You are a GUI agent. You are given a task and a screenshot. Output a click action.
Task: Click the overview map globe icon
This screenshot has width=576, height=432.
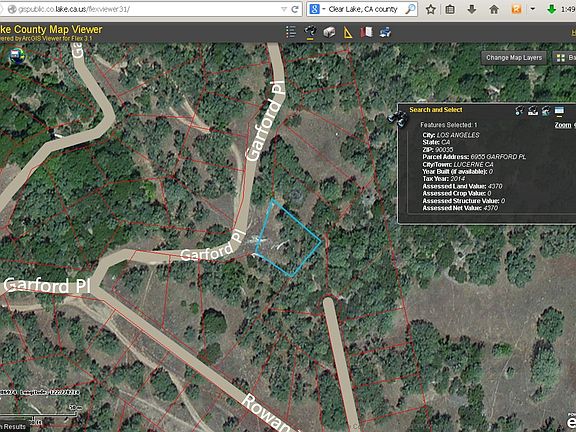point(17,55)
